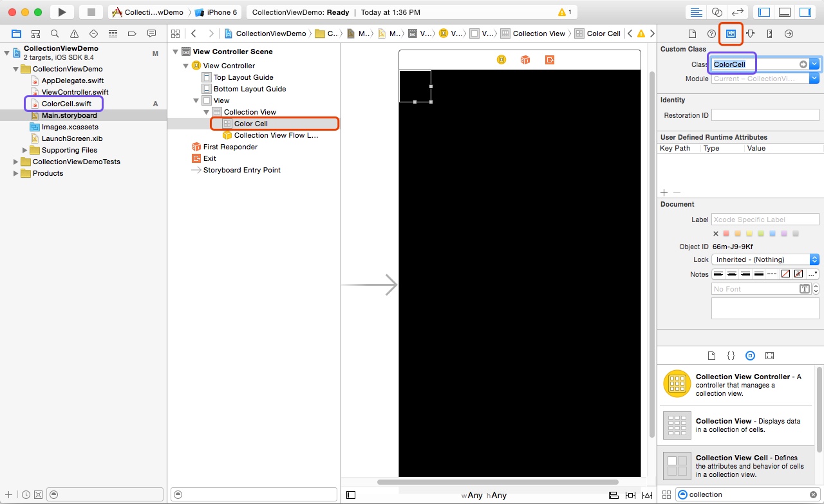Choose the blue label color swatch
Screen dimensions: 824x504
point(772,234)
